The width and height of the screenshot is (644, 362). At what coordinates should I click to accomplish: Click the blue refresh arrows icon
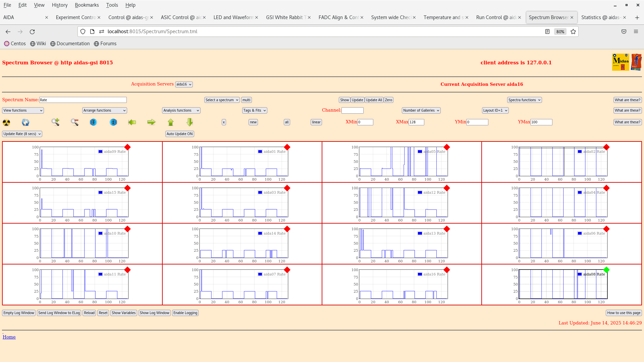coord(25,122)
